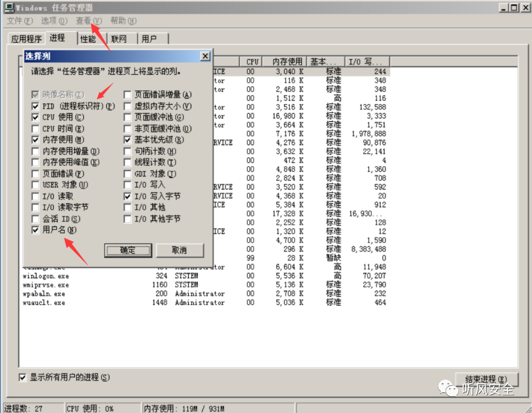Click the 16,980 K memory value
The height and width of the screenshot is (413, 532).
[288, 116]
